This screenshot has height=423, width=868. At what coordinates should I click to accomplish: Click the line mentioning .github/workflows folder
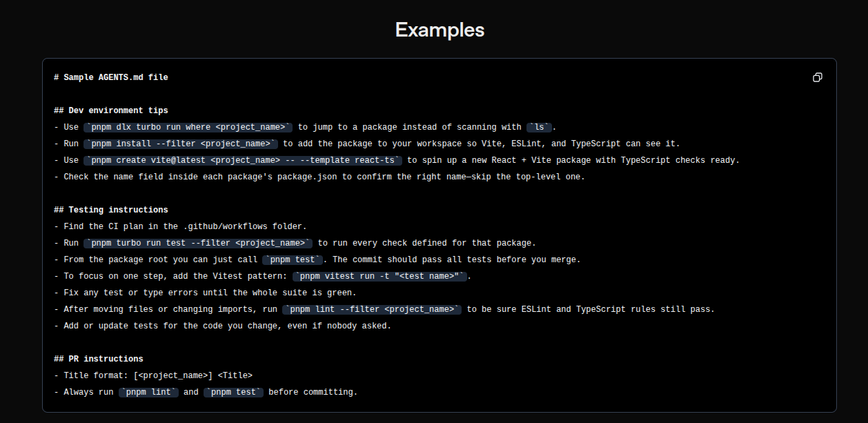[180, 226]
